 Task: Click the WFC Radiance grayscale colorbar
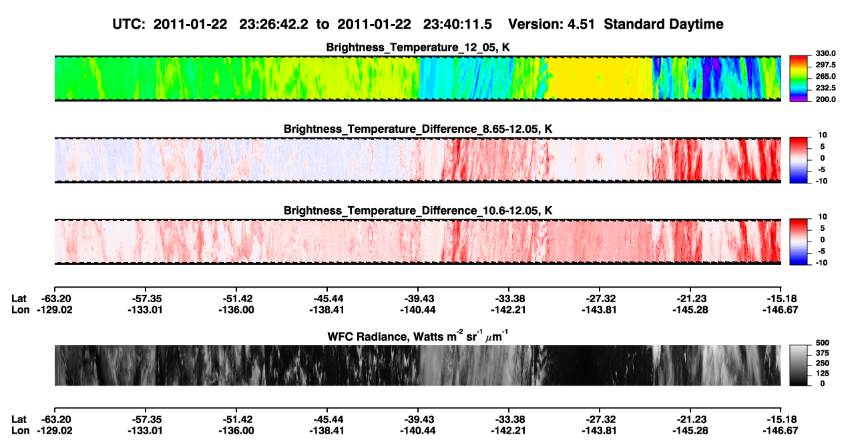[x=798, y=365]
